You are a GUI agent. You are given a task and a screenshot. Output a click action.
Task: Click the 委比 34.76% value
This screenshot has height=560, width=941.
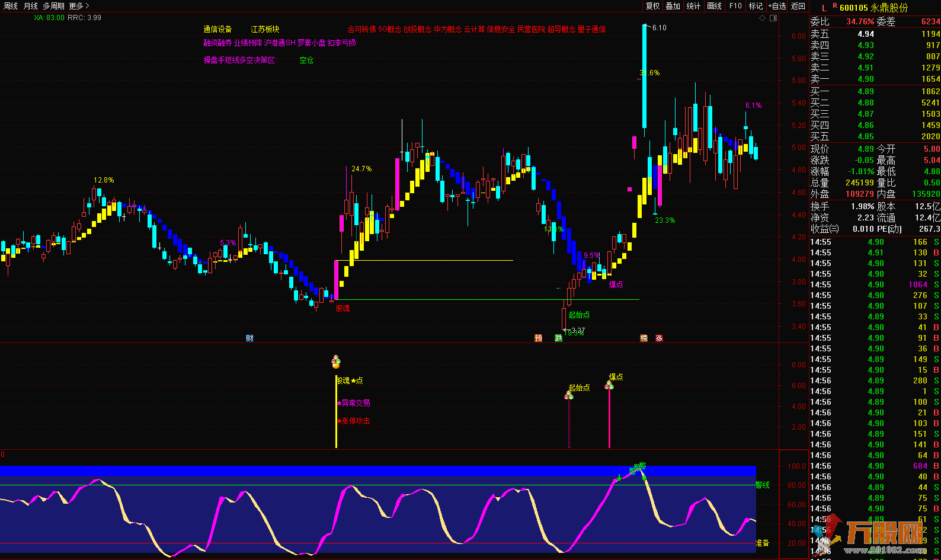point(860,21)
